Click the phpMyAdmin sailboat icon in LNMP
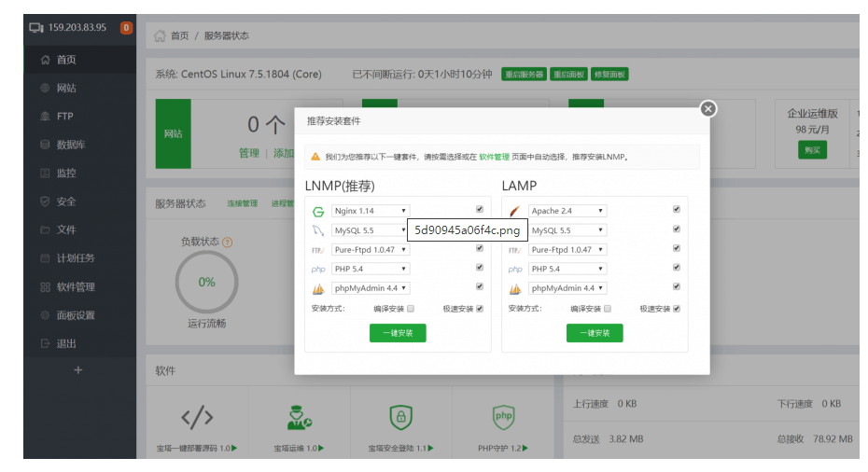868x472 pixels. [x=318, y=288]
